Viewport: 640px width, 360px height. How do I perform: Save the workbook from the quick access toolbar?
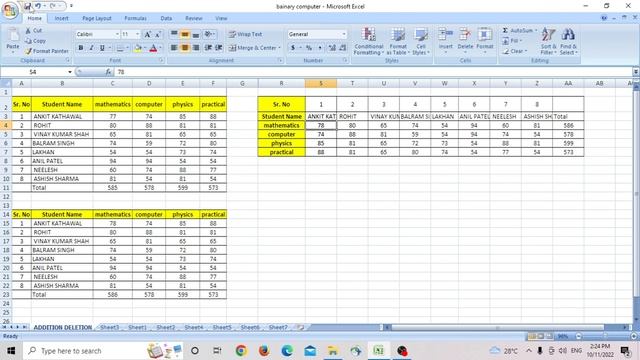tap(27, 6)
